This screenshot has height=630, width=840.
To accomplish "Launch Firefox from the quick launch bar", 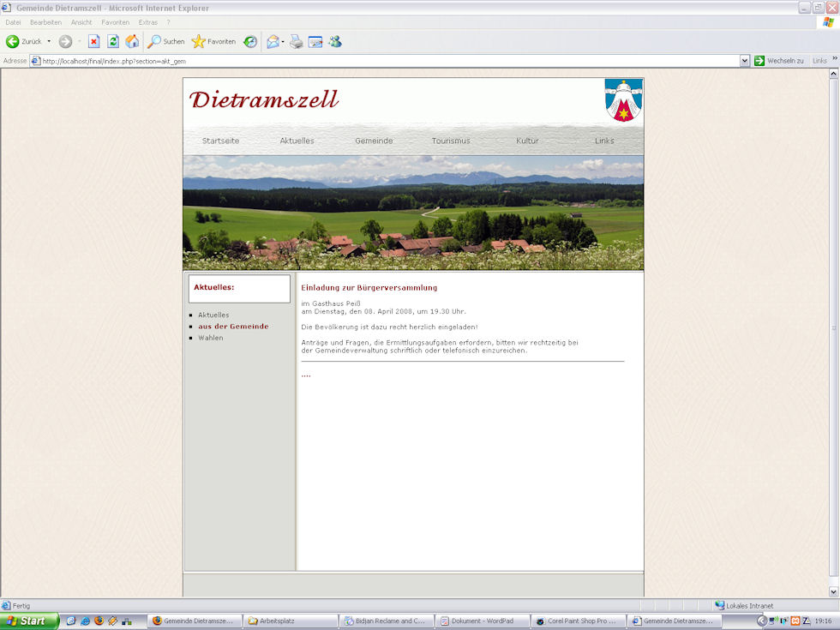I will click(99, 621).
